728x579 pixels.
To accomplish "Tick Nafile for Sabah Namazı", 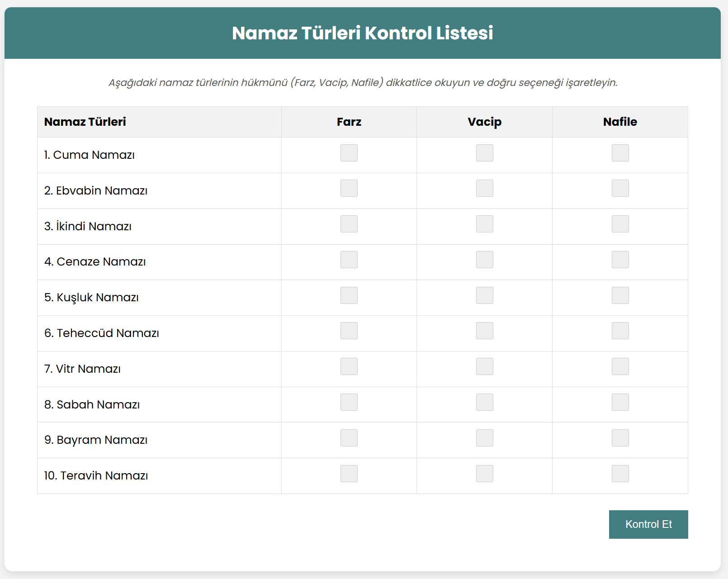I will (620, 402).
